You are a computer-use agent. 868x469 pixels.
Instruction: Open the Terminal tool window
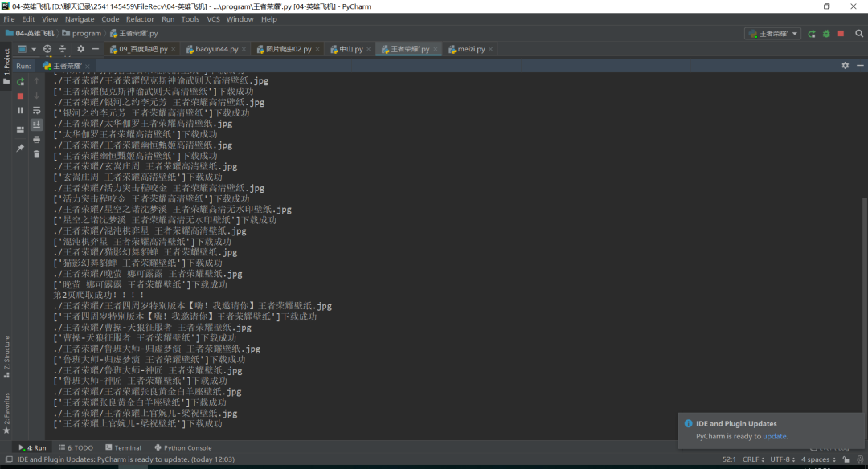pos(123,447)
